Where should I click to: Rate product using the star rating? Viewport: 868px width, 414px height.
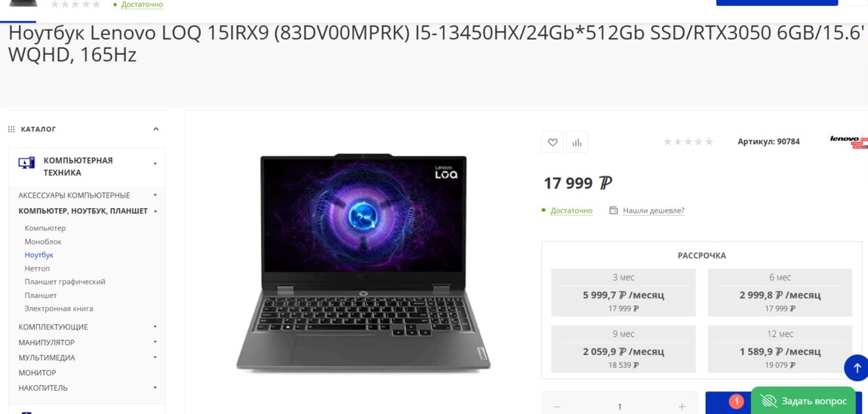(688, 142)
